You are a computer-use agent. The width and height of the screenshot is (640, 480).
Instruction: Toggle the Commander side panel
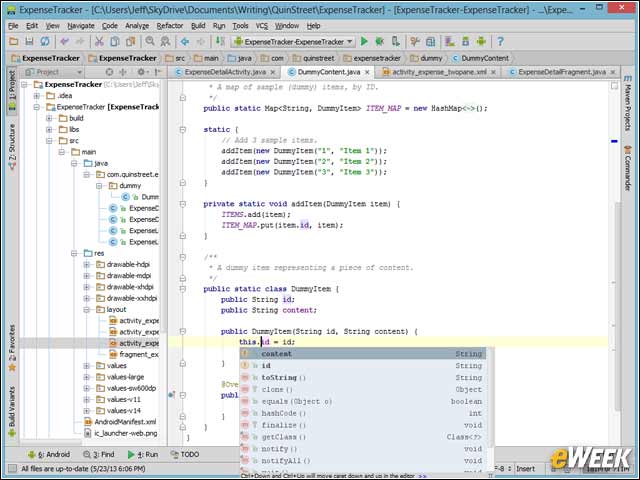pyautogui.click(x=627, y=168)
